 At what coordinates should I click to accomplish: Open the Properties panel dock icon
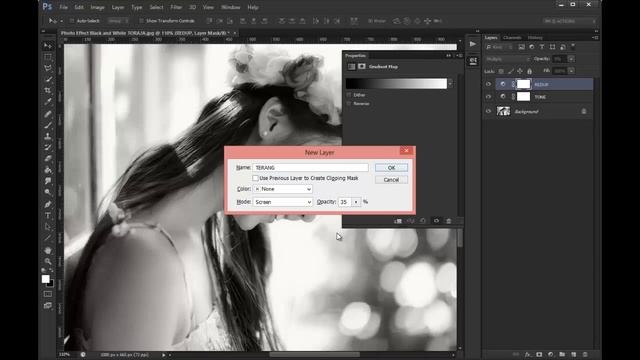pos(473,61)
